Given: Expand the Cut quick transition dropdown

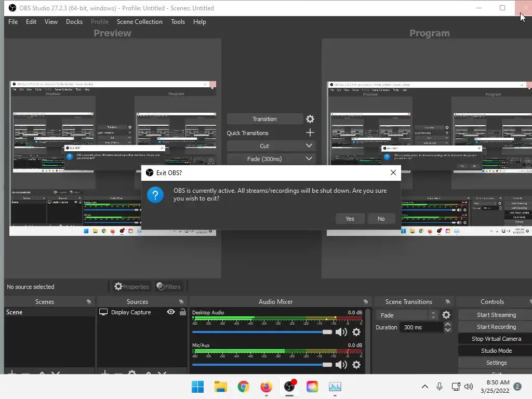Looking at the screenshot, I should tap(309, 145).
